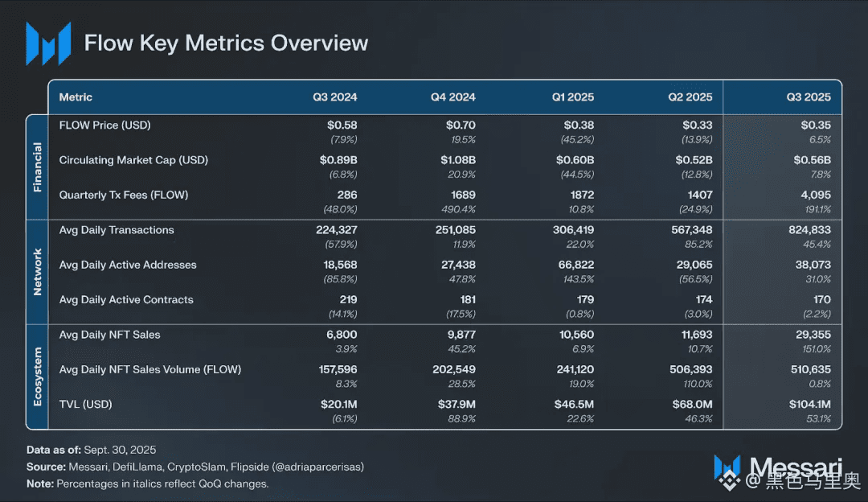Click the 'Q2 2025' column header
This screenshot has width=868, height=502.
point(690,97)
